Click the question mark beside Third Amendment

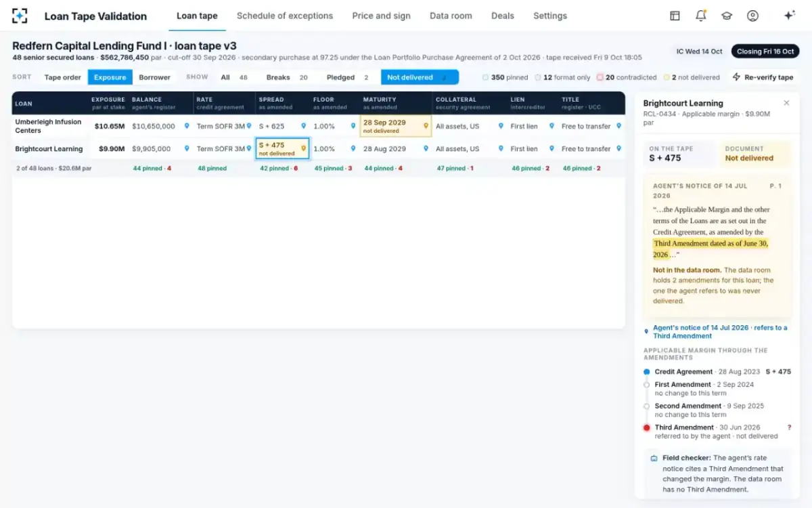coord(789,427)
